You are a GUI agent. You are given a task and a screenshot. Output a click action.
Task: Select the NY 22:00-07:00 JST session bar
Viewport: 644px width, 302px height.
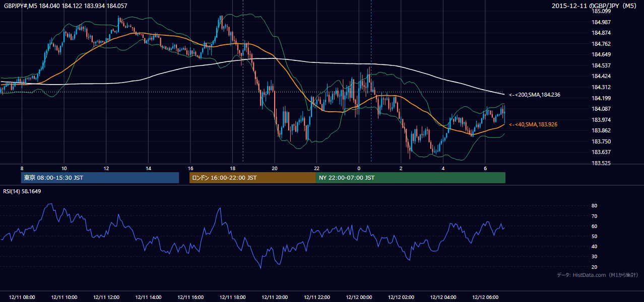(x=411, y=178)
